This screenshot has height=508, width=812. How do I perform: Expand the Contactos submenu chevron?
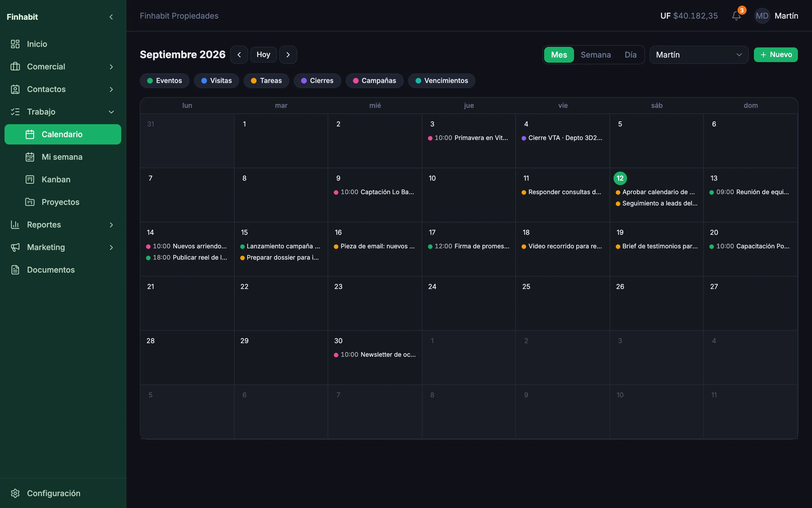tap(111, 89)
